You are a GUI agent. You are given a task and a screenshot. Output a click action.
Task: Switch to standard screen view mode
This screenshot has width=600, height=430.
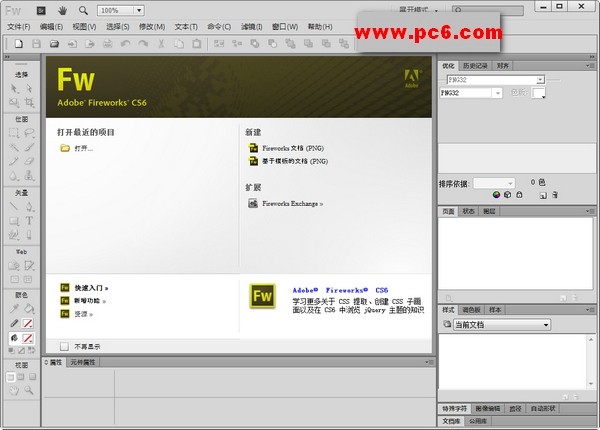(x=10, y=377)
